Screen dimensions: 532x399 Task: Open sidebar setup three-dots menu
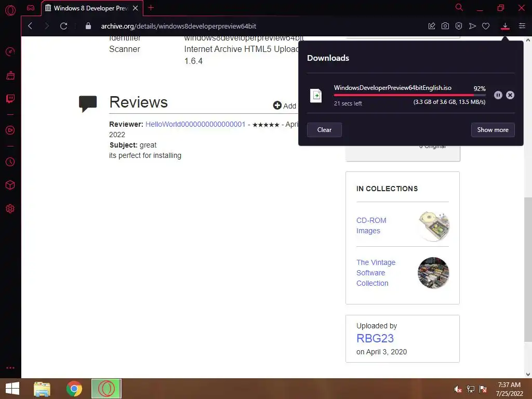(x=10, y=368)
